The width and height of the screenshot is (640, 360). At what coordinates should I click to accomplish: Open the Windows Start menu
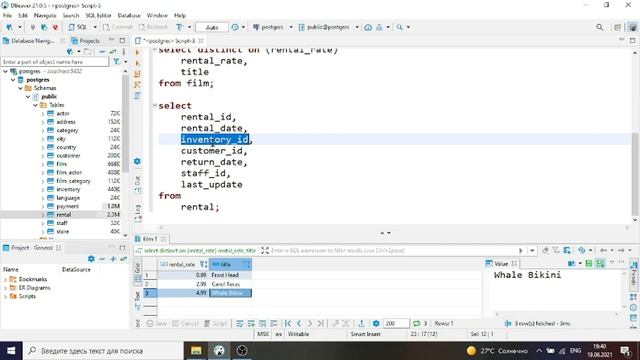tap(11, 351)
